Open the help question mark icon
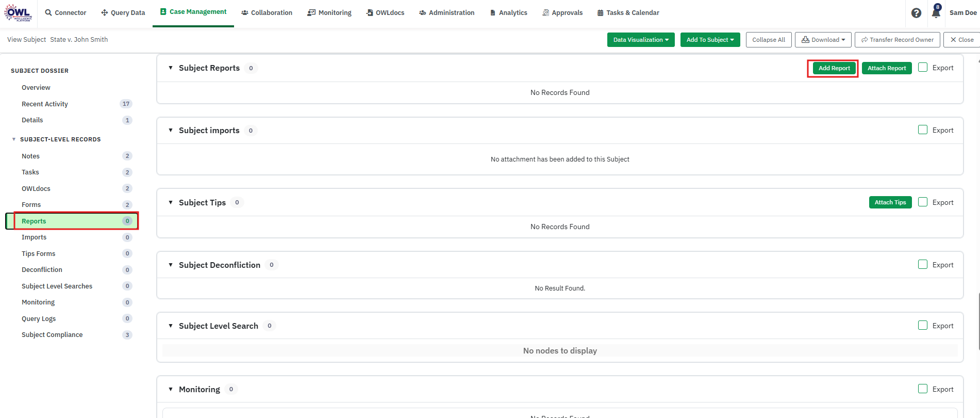 pyautogui.click(x=916, y=13)
